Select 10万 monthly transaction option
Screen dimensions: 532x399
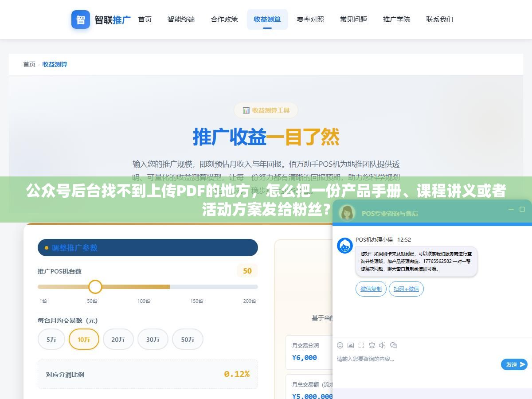(x=84, y=340)
